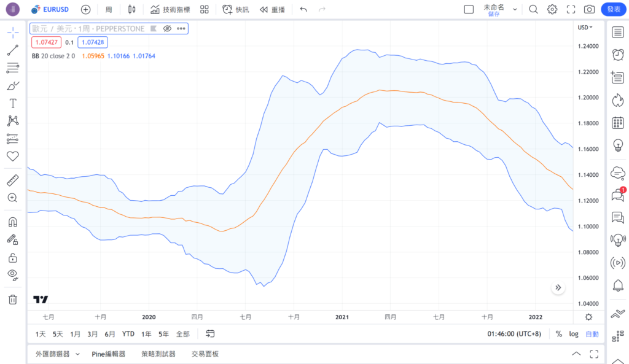Open the alerts clock panel on the right
Viewport: 629px width, 364px height.
click(617, 55)
